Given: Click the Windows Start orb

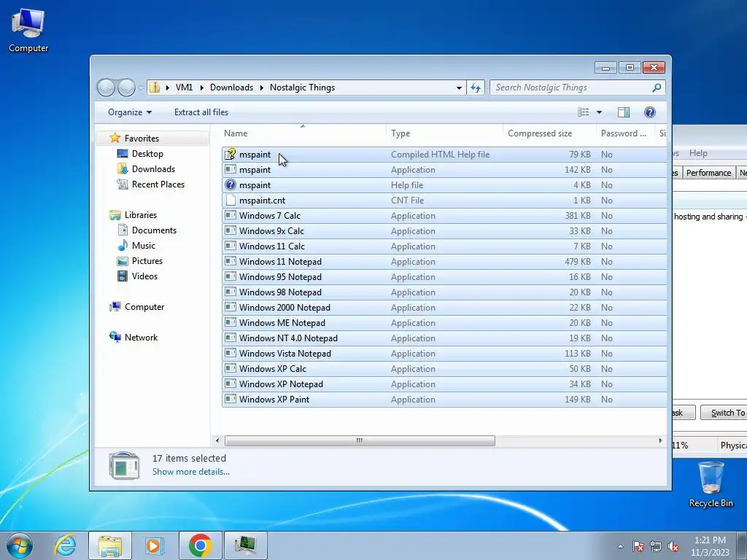Looking at the screenshot, I should (20, 545).
